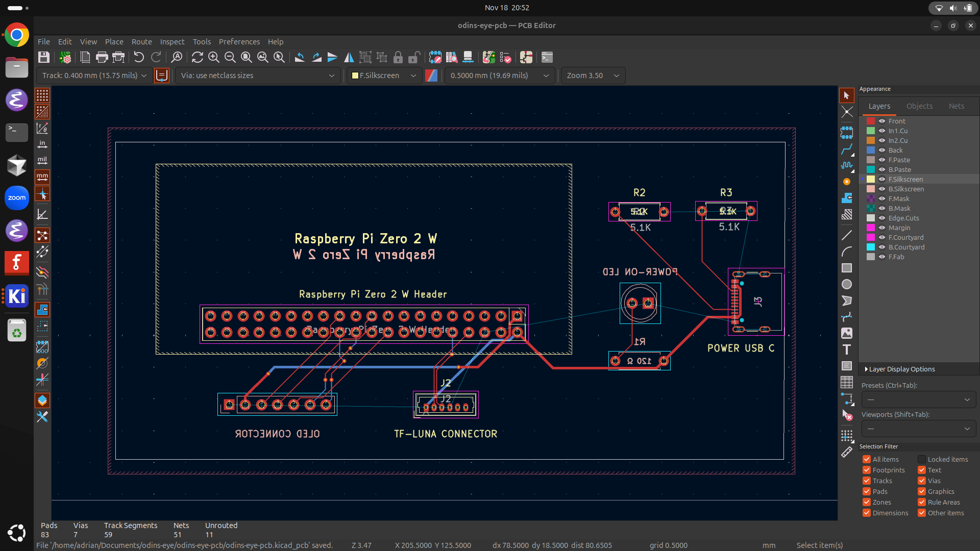The height and width of the screenshot is (551, 980).
Task: Select the Measure tool
Action: click(x=847, y=452)
